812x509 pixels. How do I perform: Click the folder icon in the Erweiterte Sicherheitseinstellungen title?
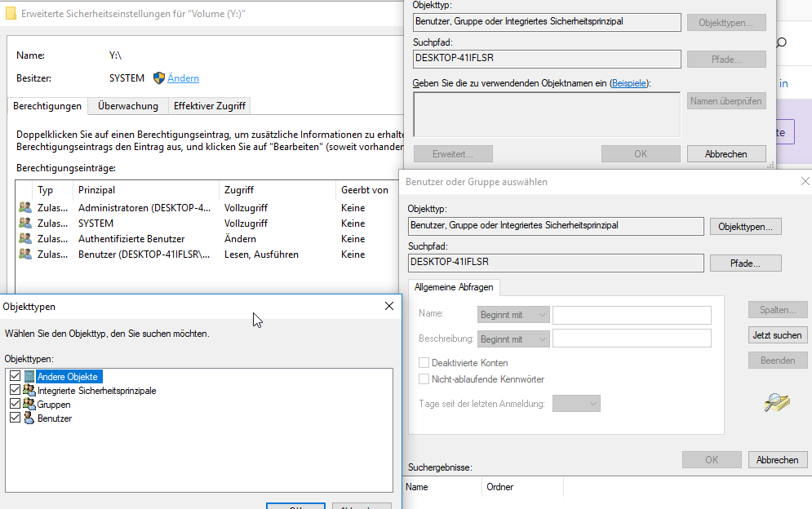(11, 14)
